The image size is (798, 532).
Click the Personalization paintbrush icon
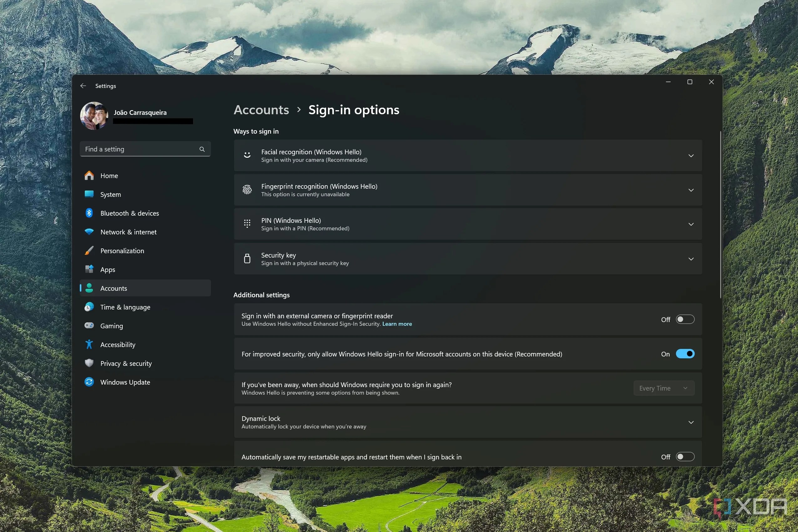89,251
